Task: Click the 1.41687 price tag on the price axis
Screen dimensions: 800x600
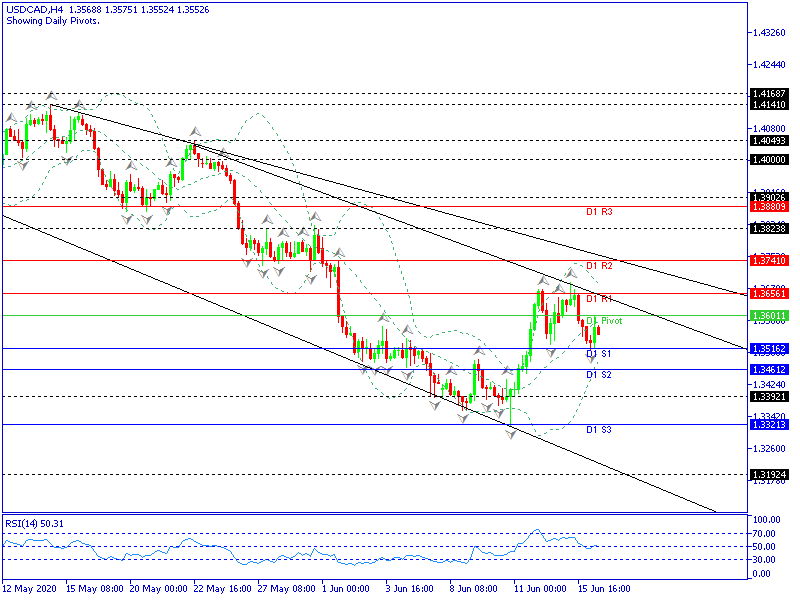Action: [767, 93]
